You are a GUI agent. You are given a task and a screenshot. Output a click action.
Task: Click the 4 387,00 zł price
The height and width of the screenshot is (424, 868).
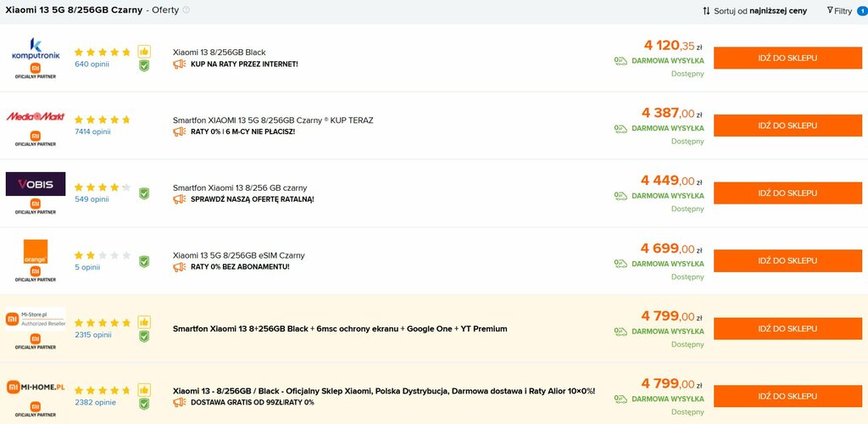tap(672, 113)
